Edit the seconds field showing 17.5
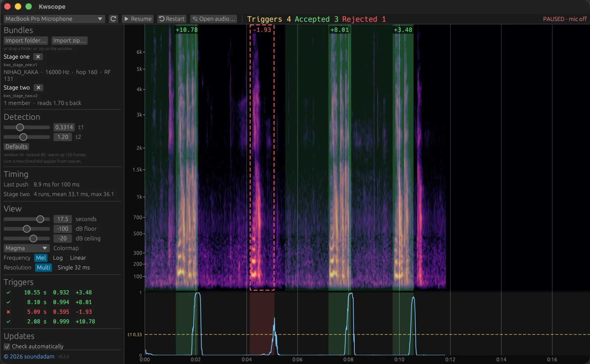590x364 pixels. [x=63, y=219]
